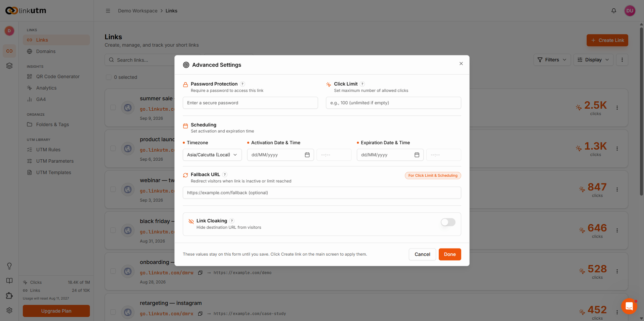The width and height of the screenshot is (644, 321).
Task: Click Demo Workspace breadcrumb
Action: tap(138, 11)
